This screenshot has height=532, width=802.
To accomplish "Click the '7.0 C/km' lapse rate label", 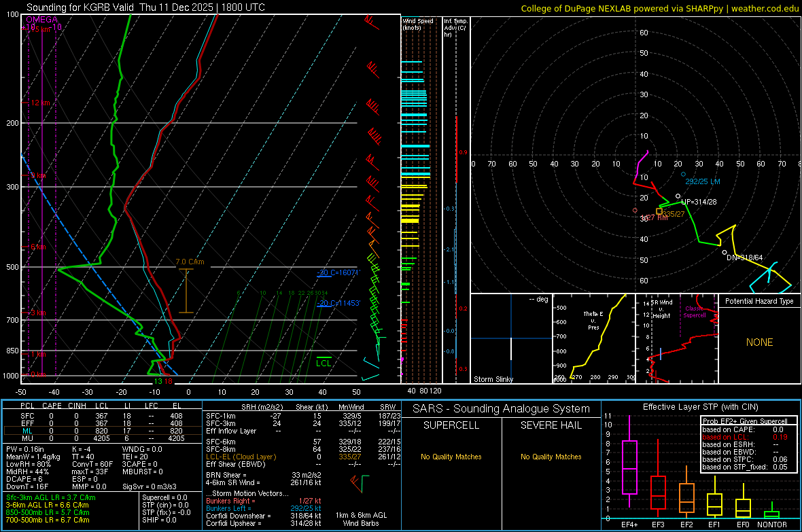I will click(x=190, y=262).
